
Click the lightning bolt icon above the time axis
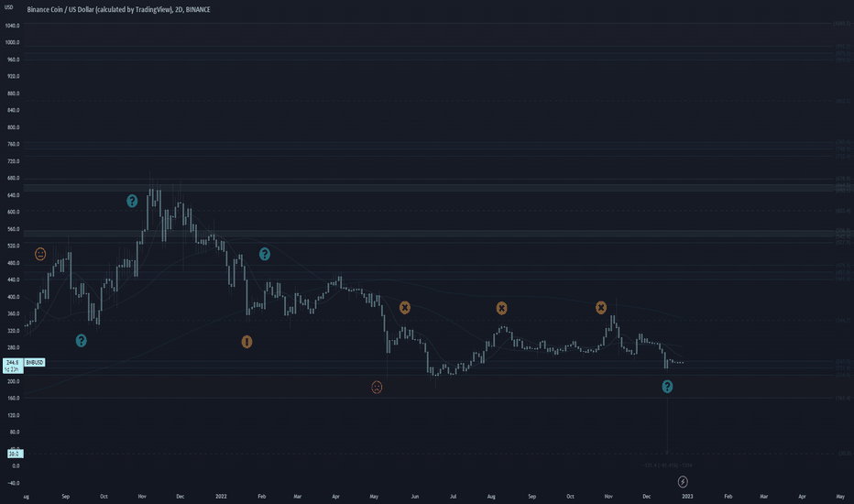(683, 482)
